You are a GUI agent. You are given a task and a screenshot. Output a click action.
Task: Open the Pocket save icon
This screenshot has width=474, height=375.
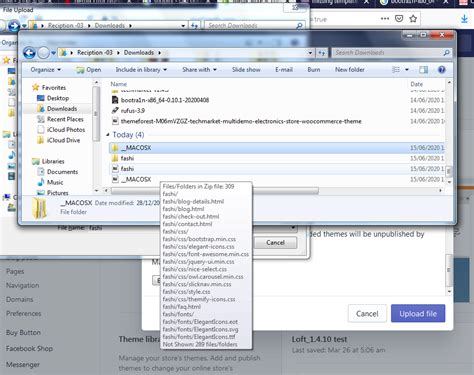tap(399, 19)
